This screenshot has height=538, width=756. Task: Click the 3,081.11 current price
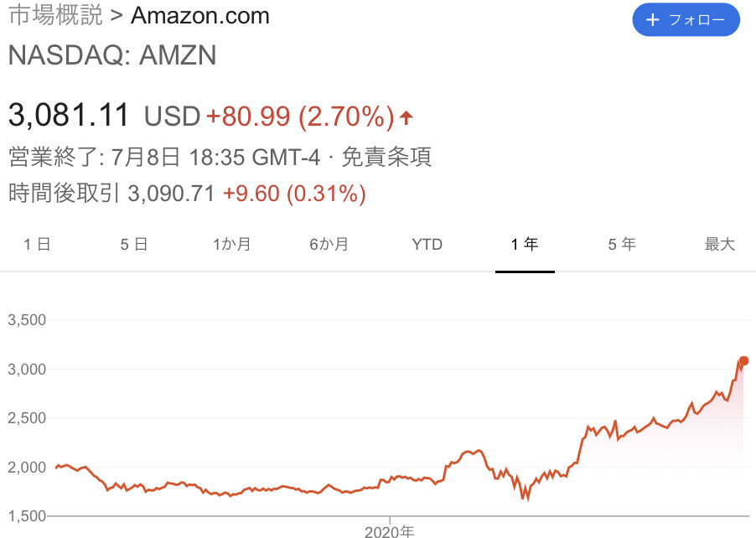[69, 115]
